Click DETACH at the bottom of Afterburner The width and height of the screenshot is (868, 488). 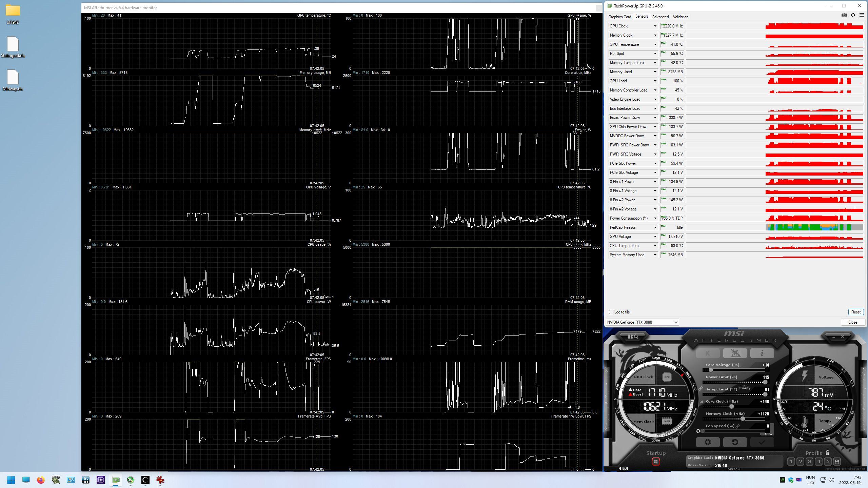pos(734,469)
